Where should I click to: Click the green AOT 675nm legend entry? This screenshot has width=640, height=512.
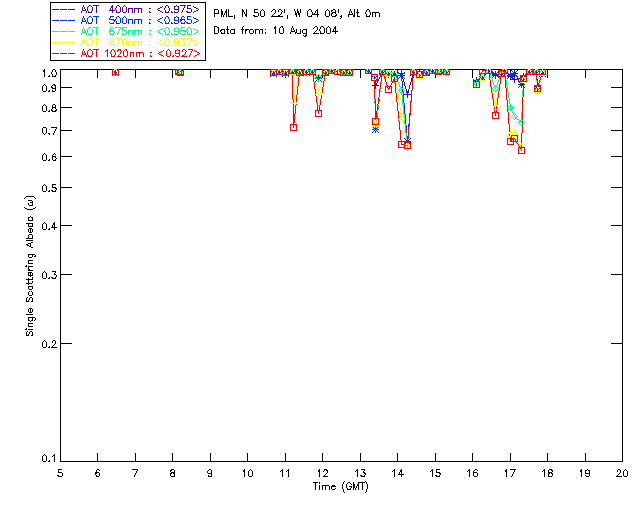(x=127, y=31)
